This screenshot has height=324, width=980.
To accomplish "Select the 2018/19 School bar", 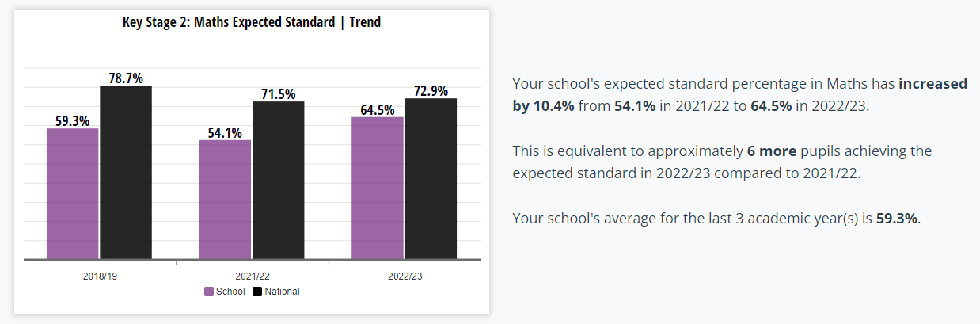I will [x=73, y=193].
